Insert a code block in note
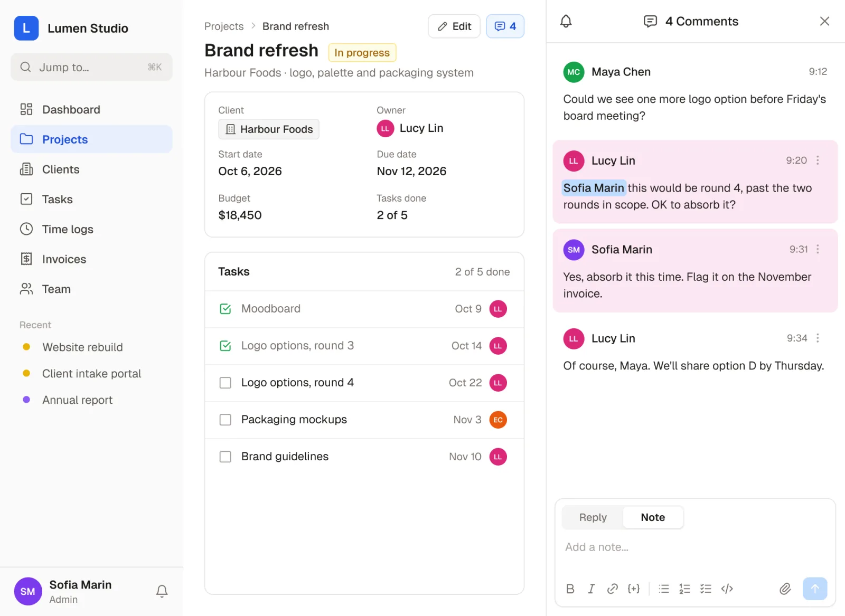 [x=727, y=589]
